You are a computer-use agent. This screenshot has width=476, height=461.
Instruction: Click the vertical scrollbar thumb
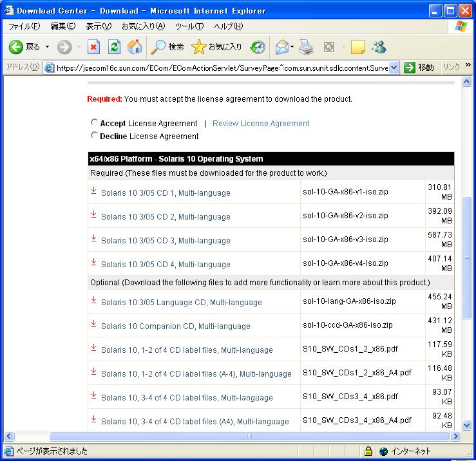pyautogui.click(x=466, y=258)
